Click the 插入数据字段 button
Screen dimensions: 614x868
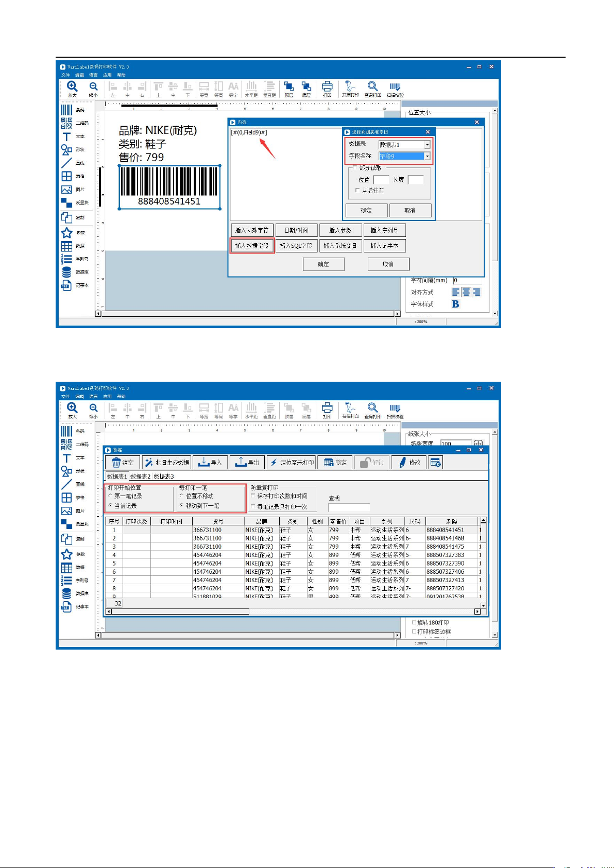(252, 246)
